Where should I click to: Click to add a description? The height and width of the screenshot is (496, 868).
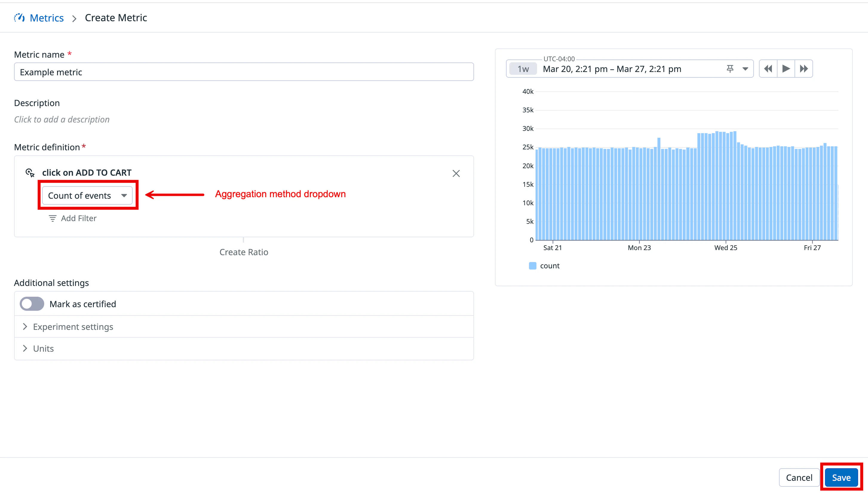coord(62,120)
